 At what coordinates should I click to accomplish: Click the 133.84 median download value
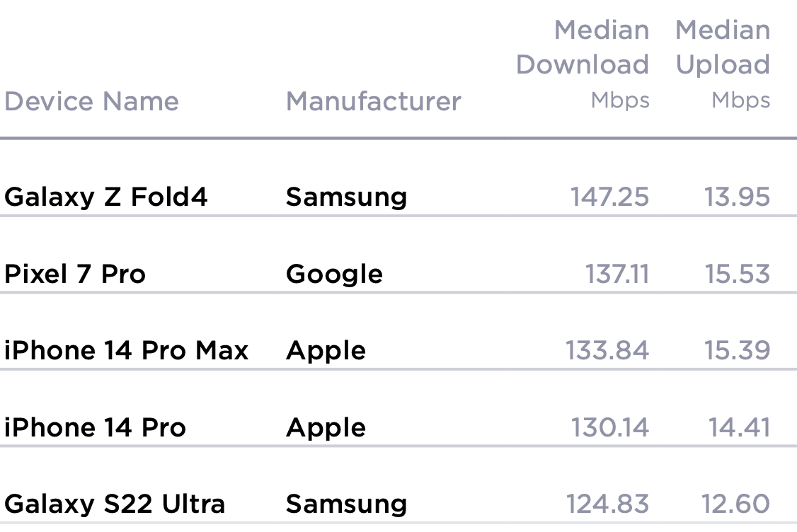tap(607, 351)
